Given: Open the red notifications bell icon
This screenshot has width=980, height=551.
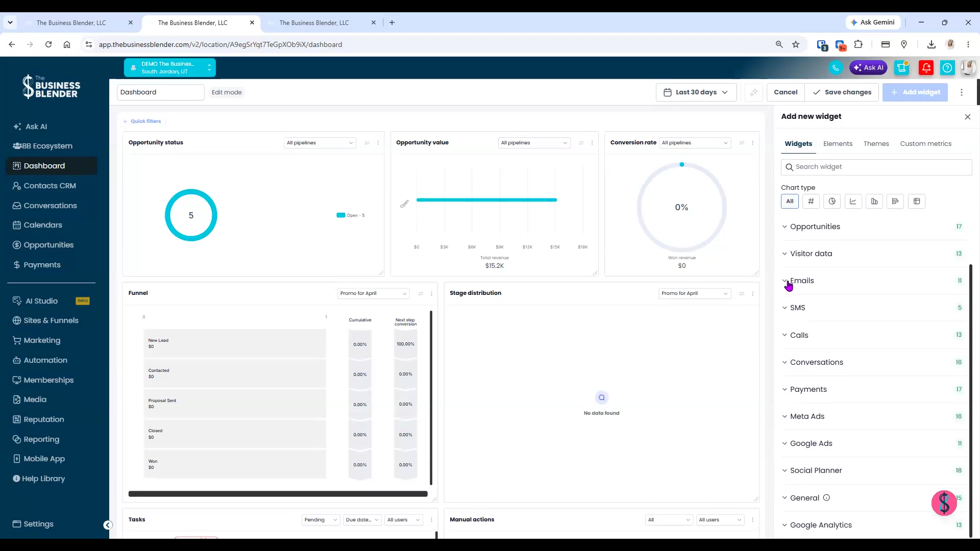Looking at the screenshot, I should coord(926,67).
